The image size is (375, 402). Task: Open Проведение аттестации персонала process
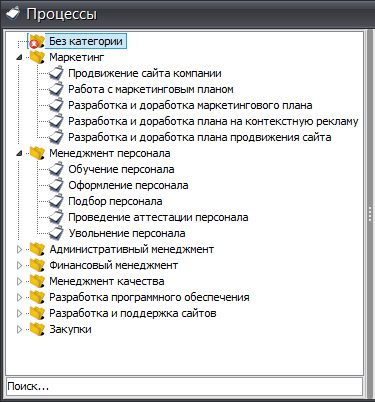pos(158,217)
